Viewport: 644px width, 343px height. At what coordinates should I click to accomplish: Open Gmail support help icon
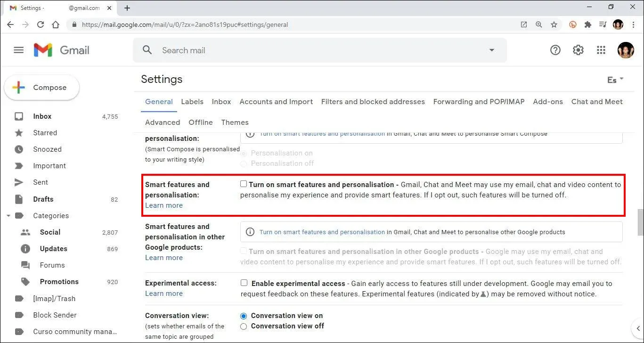tap(555, 50)
